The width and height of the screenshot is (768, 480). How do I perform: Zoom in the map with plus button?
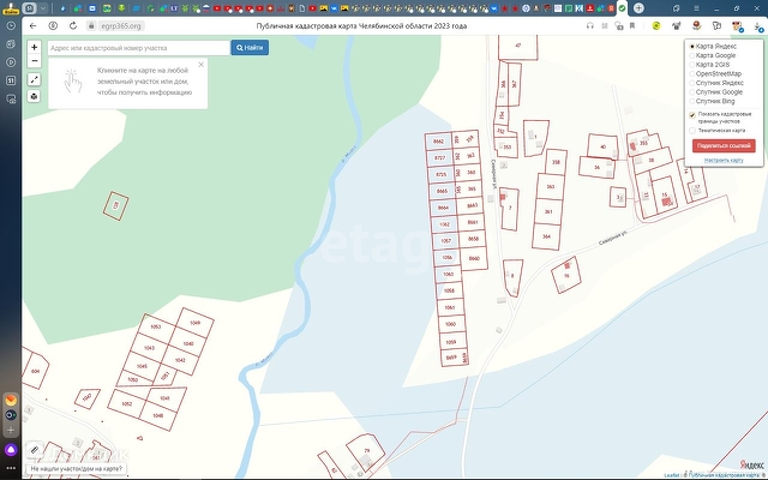pyautogui.click(x=34, y=47)
